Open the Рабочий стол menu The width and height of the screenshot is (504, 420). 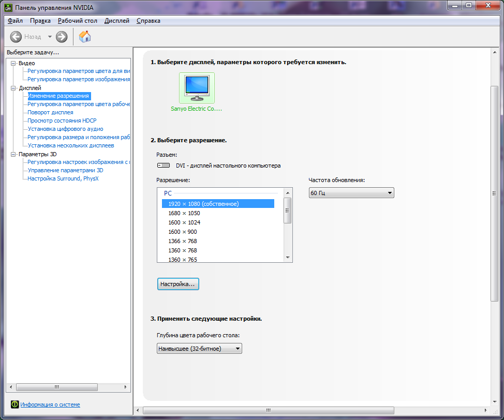(78, 21)
